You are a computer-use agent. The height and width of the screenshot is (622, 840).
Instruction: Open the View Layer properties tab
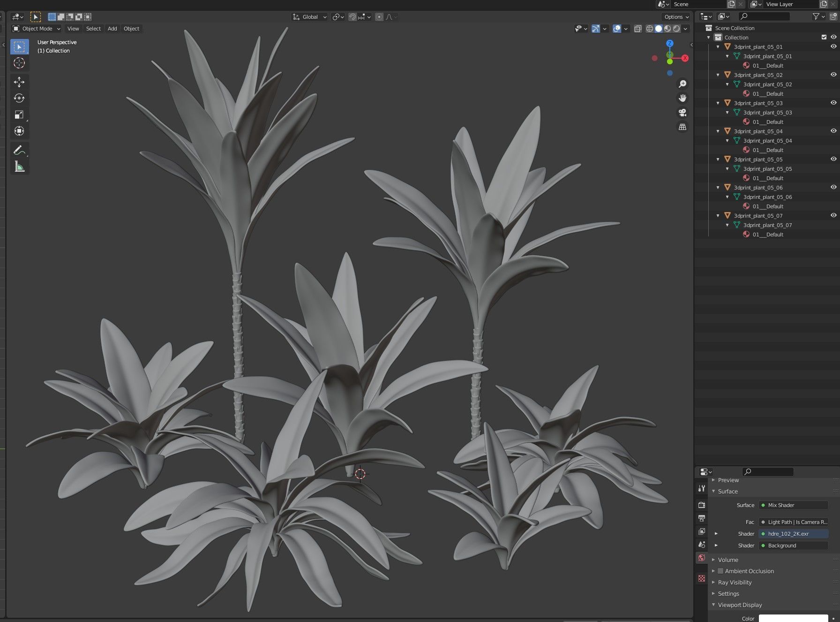click(x=702, y=531)
